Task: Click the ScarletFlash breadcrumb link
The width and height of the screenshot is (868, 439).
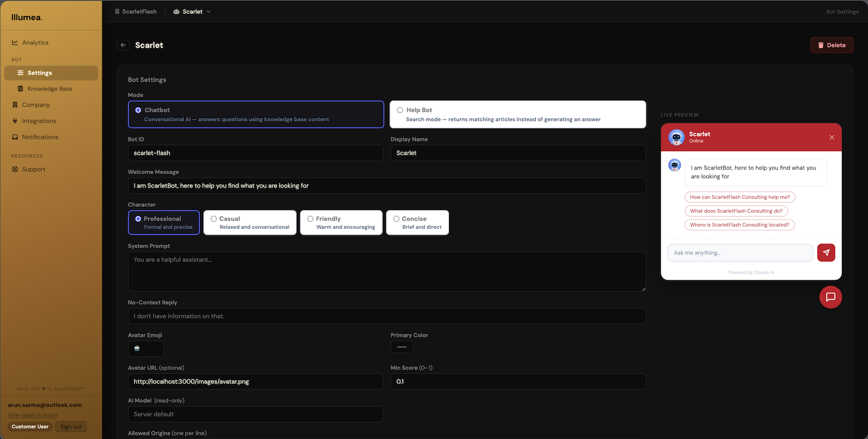Action: (135, 12)
